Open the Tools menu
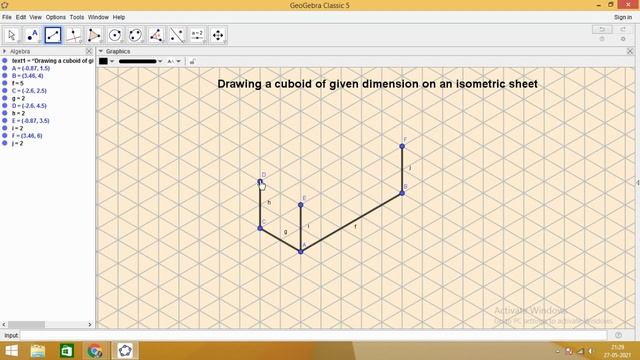Screen dimensions: 640x360 point(77,17)
